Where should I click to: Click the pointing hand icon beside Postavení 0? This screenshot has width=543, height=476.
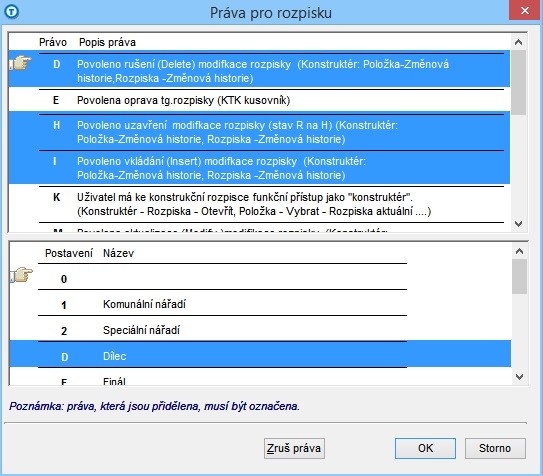point(21,275)
